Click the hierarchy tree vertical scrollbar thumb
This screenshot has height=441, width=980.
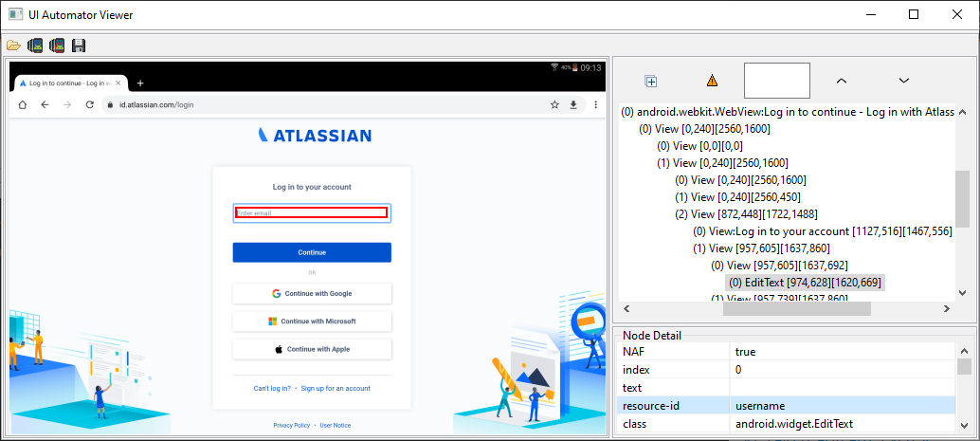(963, 198)
